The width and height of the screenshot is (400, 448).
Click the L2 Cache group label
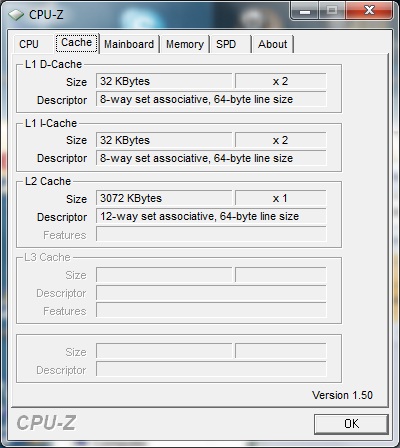point(48,181)
